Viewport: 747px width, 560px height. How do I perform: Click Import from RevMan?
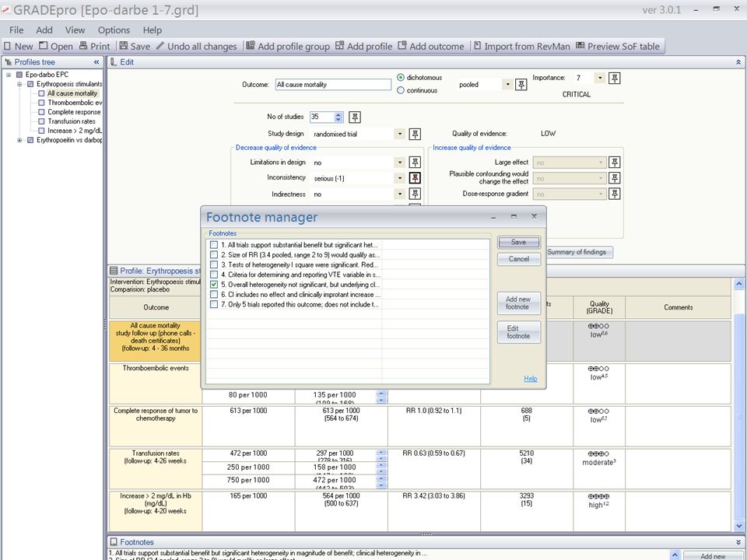[522, 46]
